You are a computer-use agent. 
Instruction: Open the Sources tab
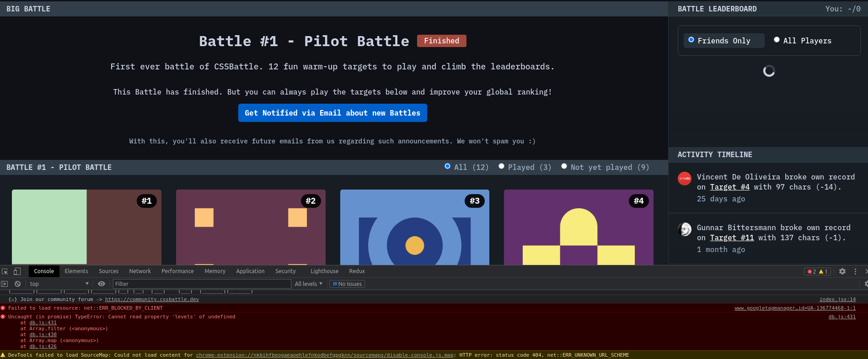tap(108, 271)
